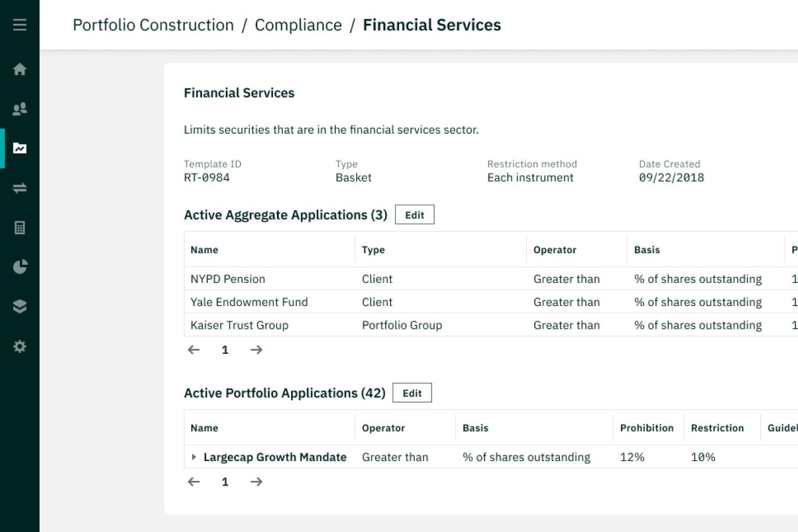Screen dimensions: 798x532
Task: Open Settings via the gear icon
Action: 19,346
